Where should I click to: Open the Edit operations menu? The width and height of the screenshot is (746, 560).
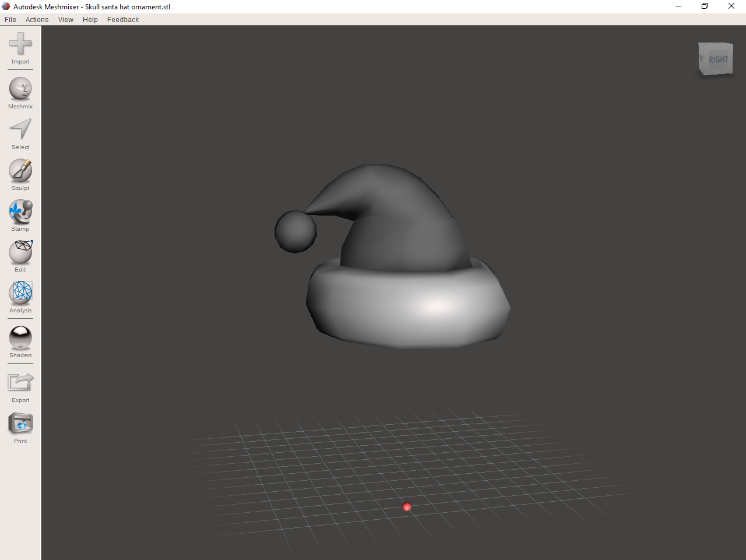point(20,252)
